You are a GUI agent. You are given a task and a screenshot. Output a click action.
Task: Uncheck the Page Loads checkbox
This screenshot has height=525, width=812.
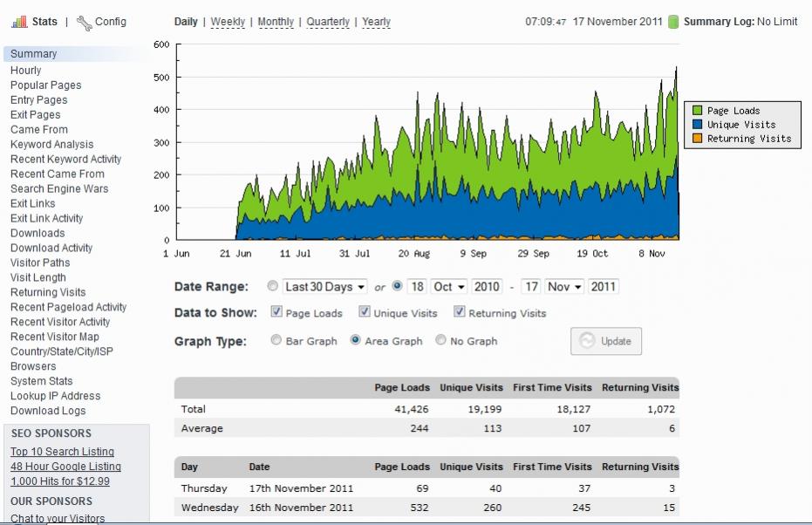pos(276,312)
